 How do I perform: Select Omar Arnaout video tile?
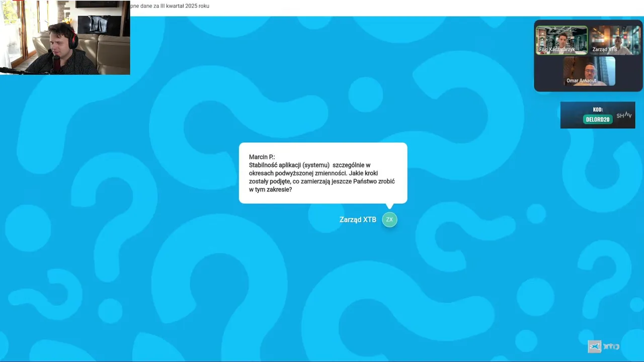click(x=589, y=71)
